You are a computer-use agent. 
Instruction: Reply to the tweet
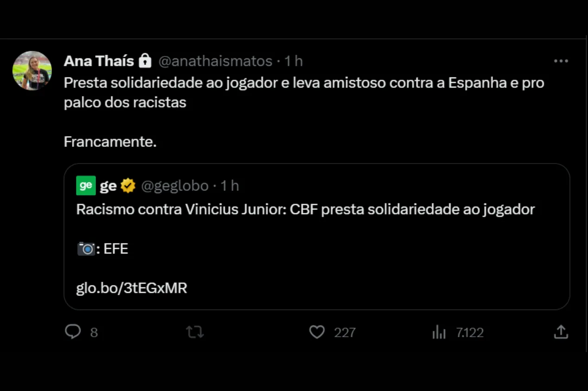pos(73,332)
